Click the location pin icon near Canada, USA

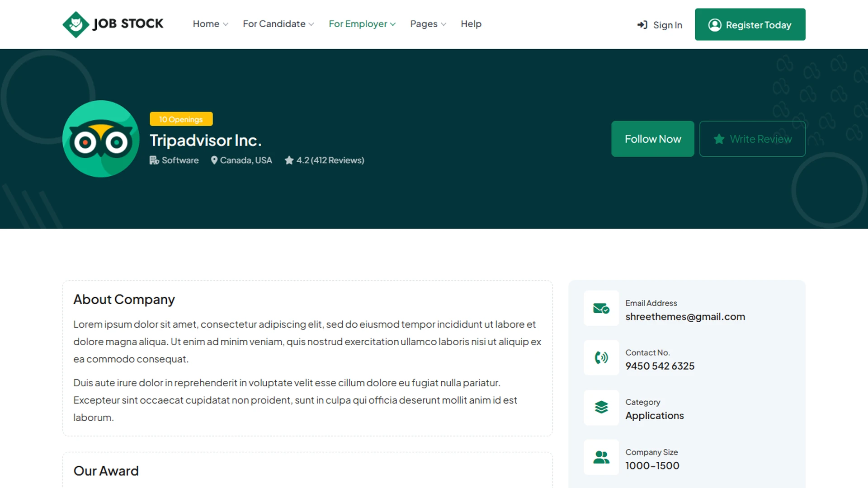214,160
